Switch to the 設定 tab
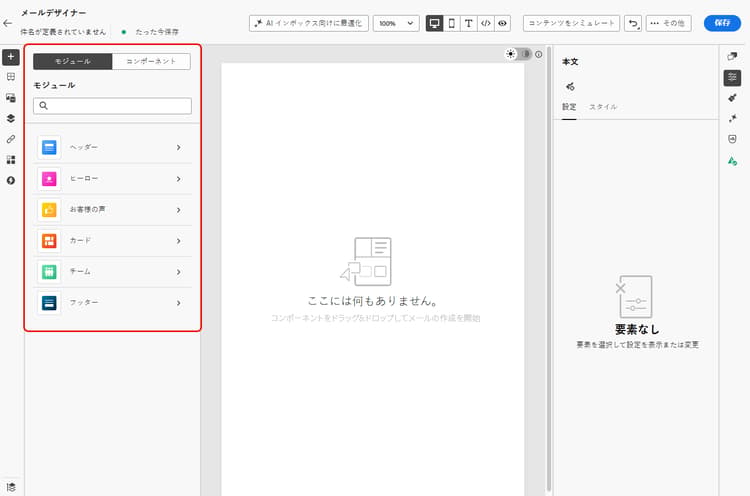Screen dimensions: 750x496 point(569,107)
